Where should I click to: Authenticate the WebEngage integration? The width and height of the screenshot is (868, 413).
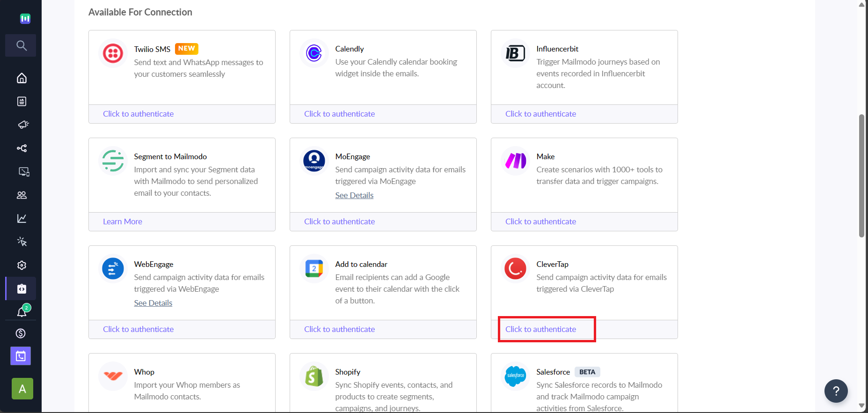pos(138,329)
